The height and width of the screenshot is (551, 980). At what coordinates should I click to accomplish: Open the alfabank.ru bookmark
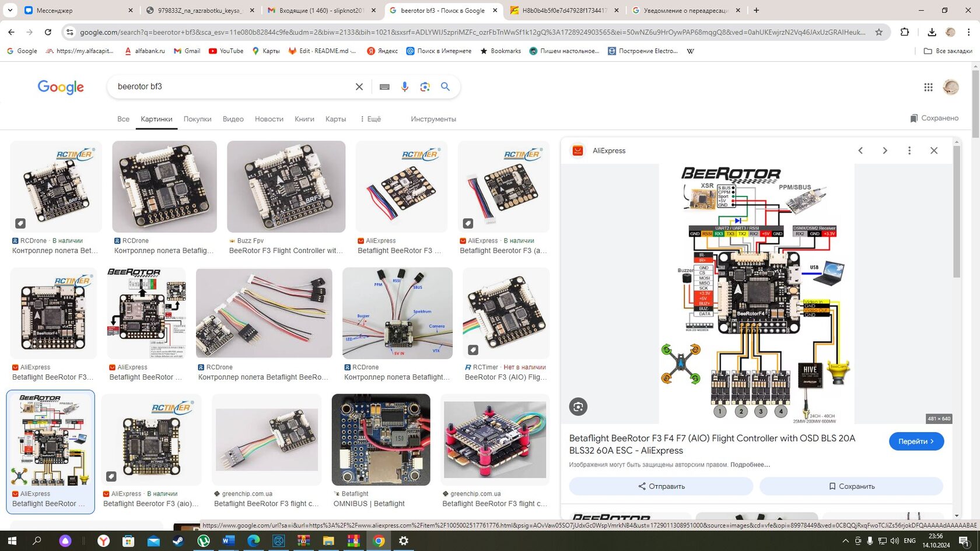(x=145, y=51)
